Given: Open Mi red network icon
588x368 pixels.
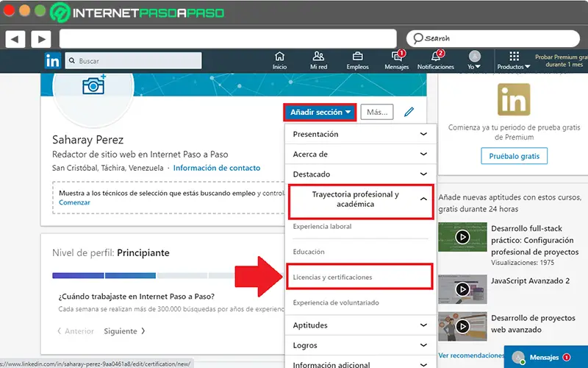Looking at the screenshot, I should [x=318, y=60].
